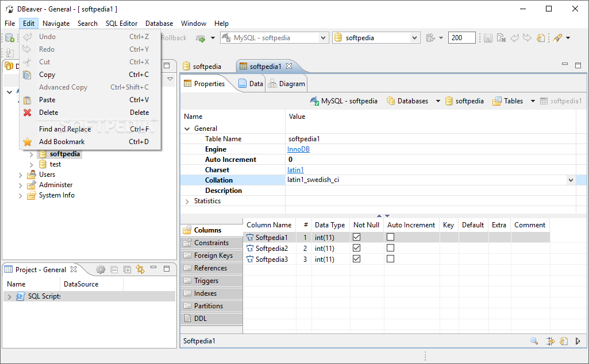Click the expand all icon in Project panel
Image resolution: width=589 pixels, height=364 pixels.
128,269
